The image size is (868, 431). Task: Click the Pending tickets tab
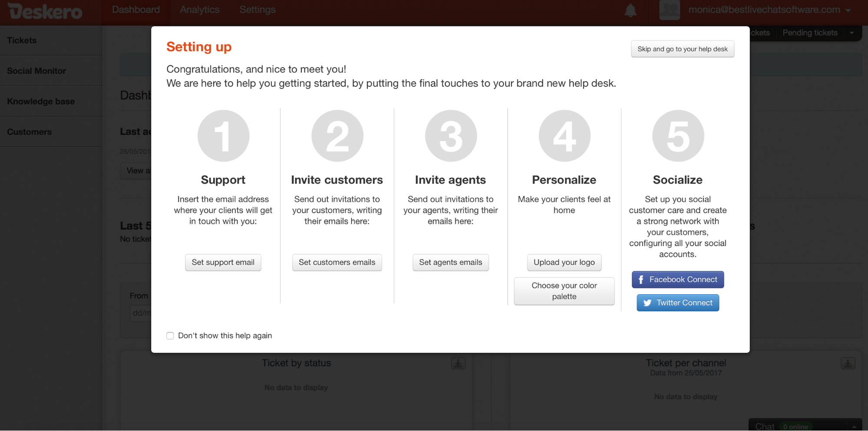(x=810, y=33)
